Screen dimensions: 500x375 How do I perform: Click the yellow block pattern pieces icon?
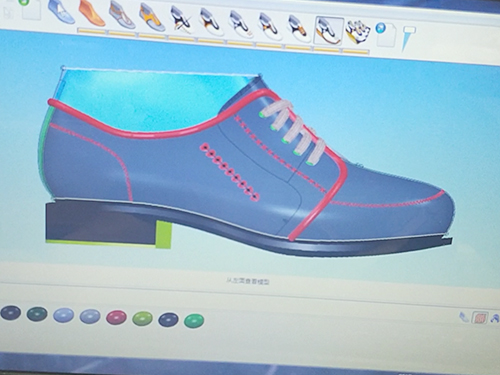357,32
